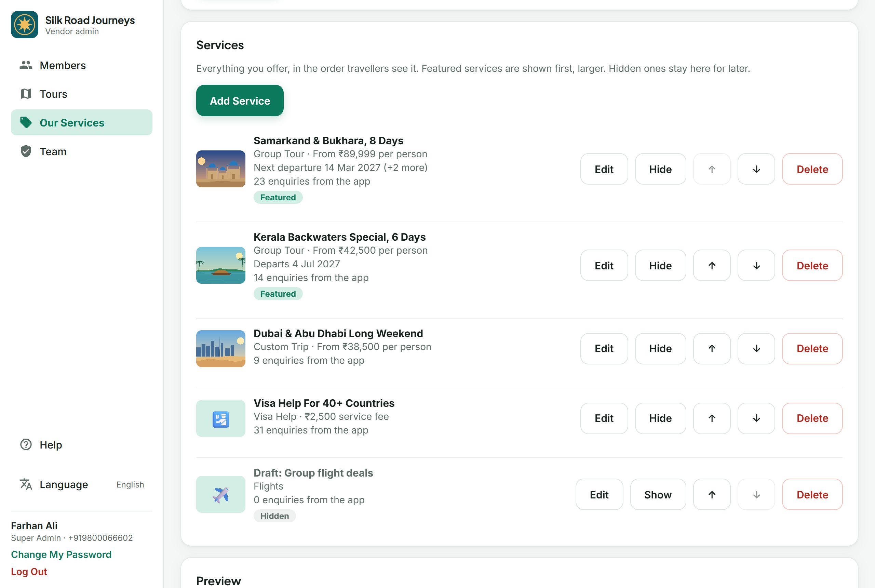875x588 pixels.
Task: Open Kerala Backwaters thumbnail image
Action: pyautogui.click(x=221, y=265)
